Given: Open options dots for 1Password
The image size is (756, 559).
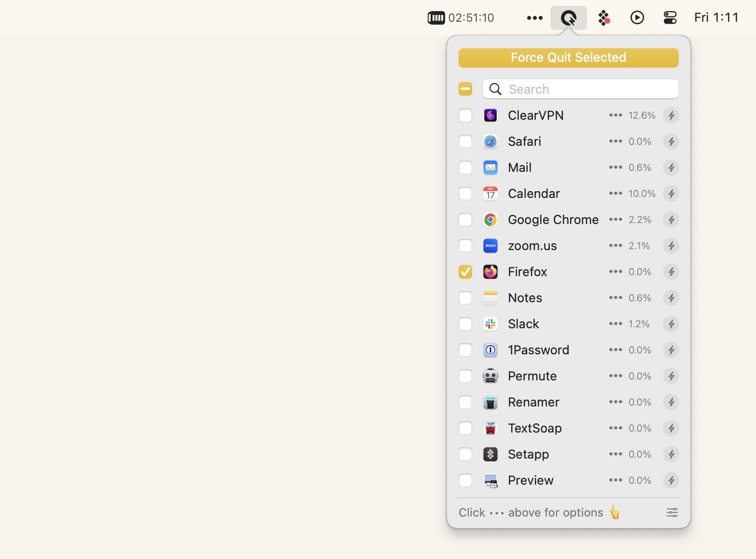Looking at the screenshot, I should pos(616,349).
